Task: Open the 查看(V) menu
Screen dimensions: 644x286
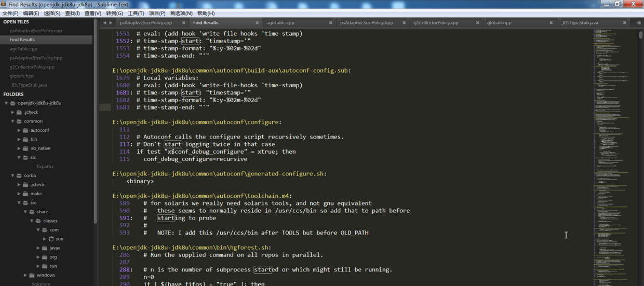Action: click(93, 13)
